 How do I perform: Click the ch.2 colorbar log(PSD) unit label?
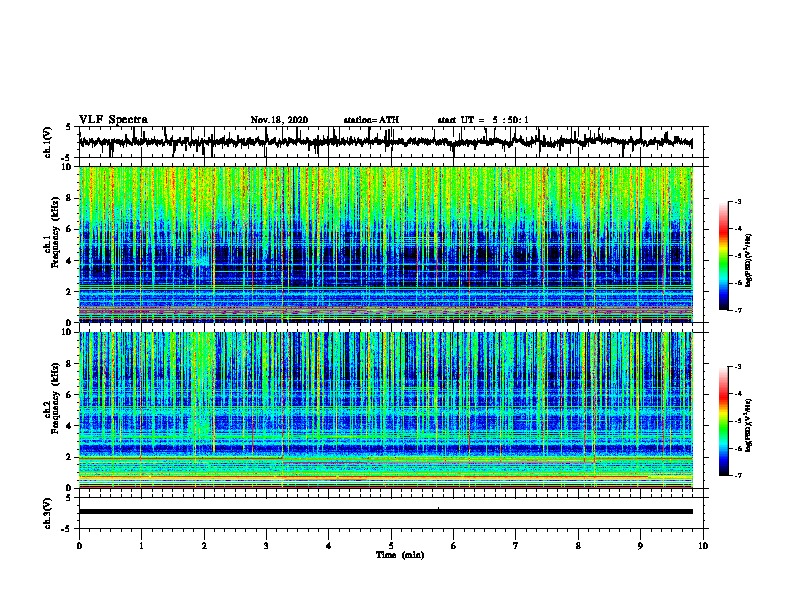748,425
